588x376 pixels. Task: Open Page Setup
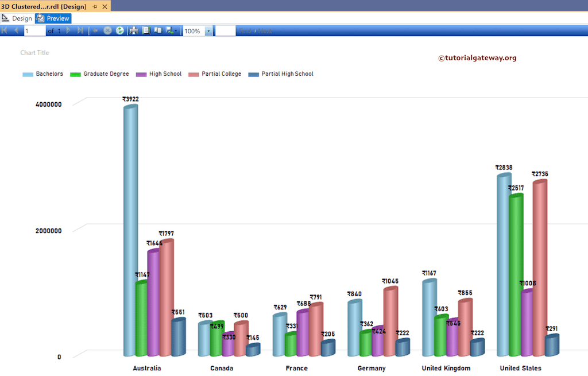click(145, 30)
